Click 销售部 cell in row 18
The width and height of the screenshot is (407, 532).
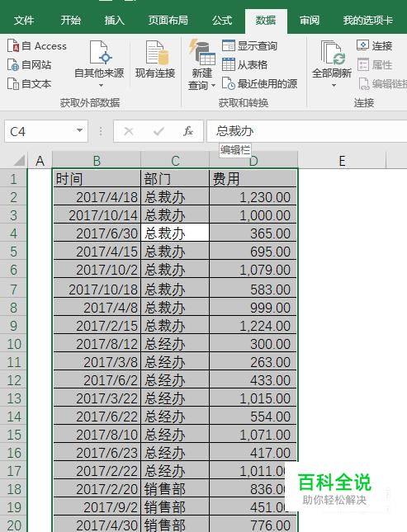pos(175,489)
